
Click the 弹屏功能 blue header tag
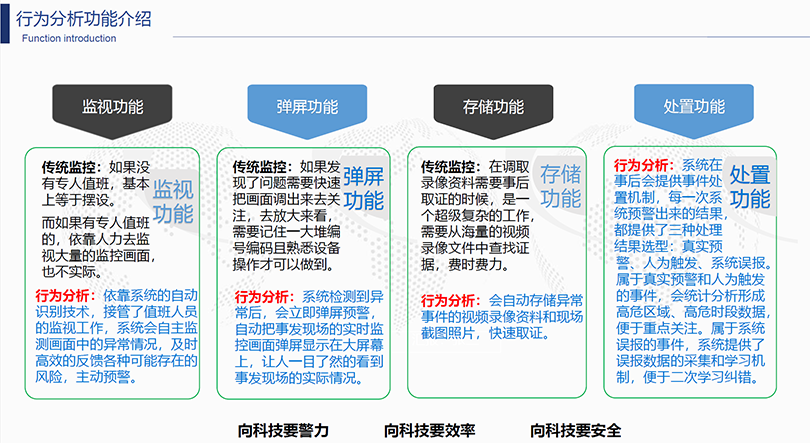(307, 111)
